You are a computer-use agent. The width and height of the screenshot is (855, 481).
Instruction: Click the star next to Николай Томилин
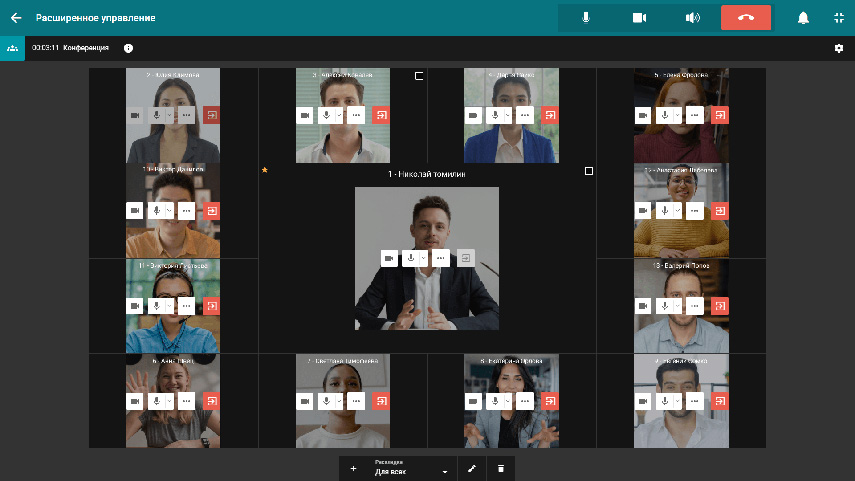(x=264, y=170)
